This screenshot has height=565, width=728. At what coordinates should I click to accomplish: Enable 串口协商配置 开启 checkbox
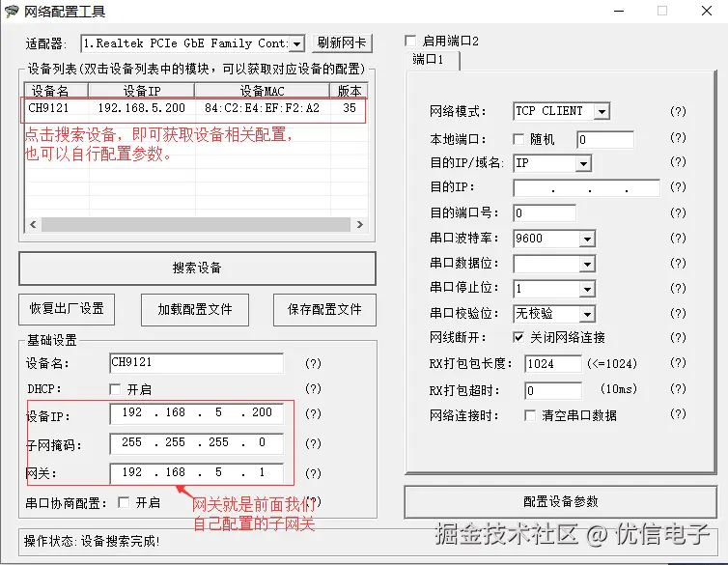coord(124,502)
